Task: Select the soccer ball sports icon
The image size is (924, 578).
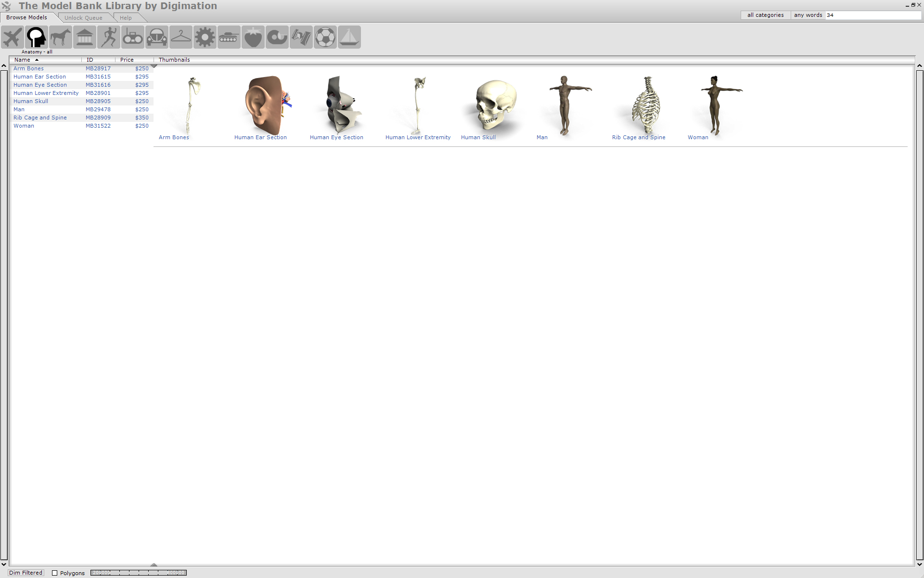Action: [x=325, y=37]
